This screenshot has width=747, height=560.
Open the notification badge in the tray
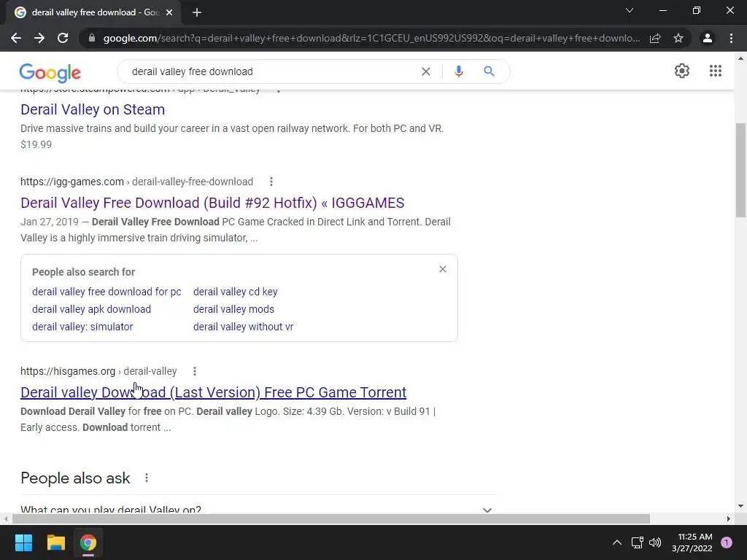pos(727,542)
